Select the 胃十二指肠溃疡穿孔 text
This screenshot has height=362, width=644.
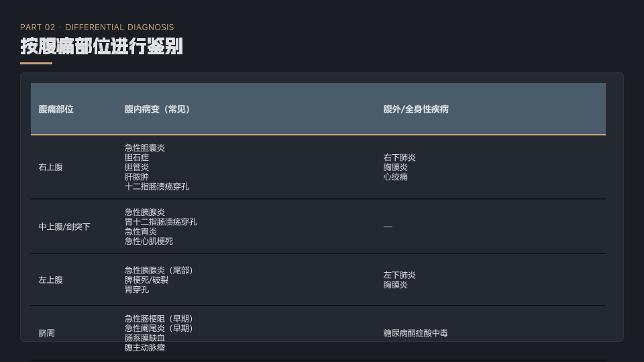click(160, 222)
